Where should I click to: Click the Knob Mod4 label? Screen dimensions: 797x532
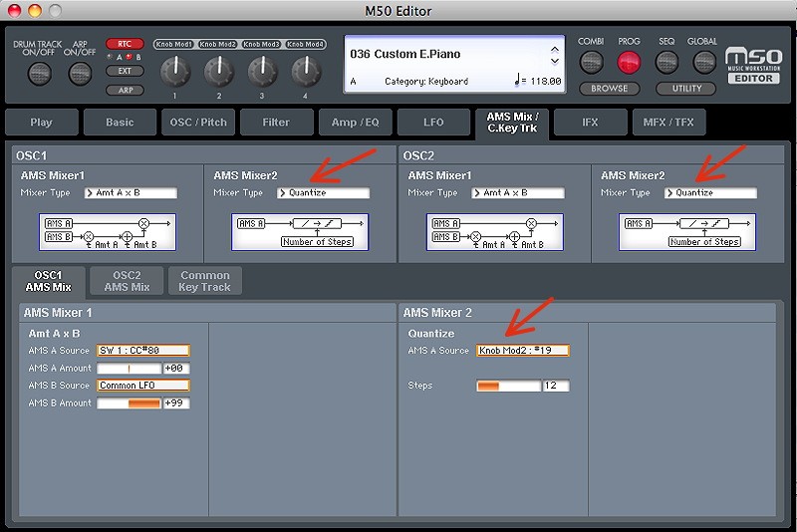click(305, 44)
